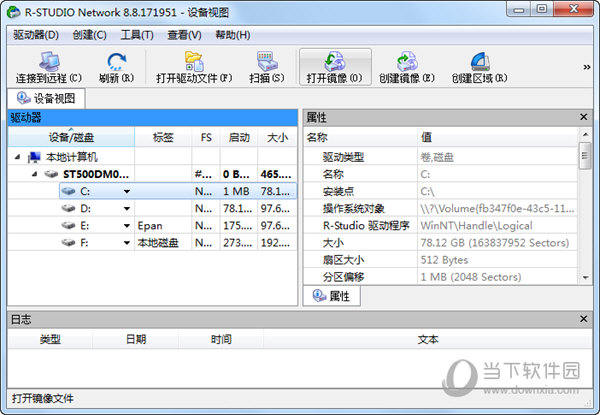Click the 值 properties column header

coord(497,137)
